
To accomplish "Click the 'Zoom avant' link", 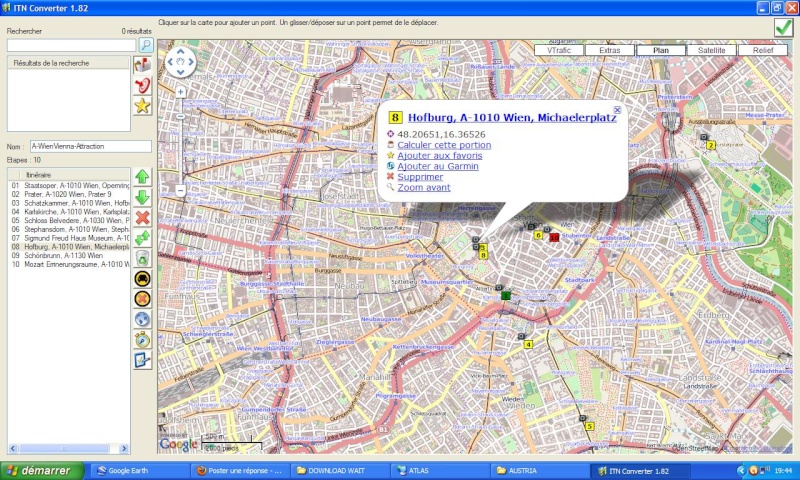I will (424, 188).
